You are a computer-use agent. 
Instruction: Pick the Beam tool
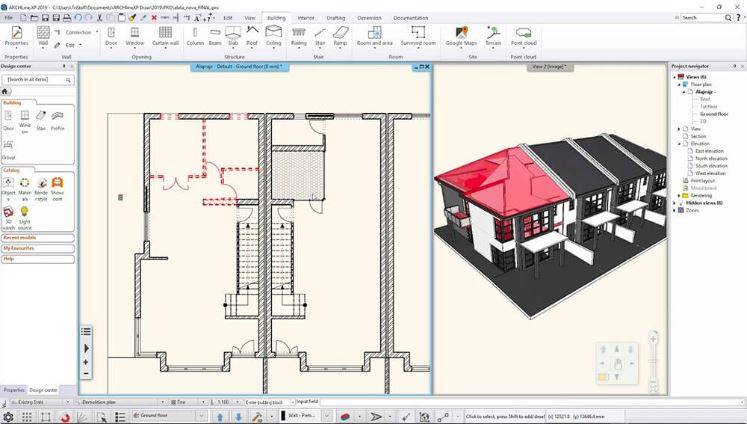[215, 36]
